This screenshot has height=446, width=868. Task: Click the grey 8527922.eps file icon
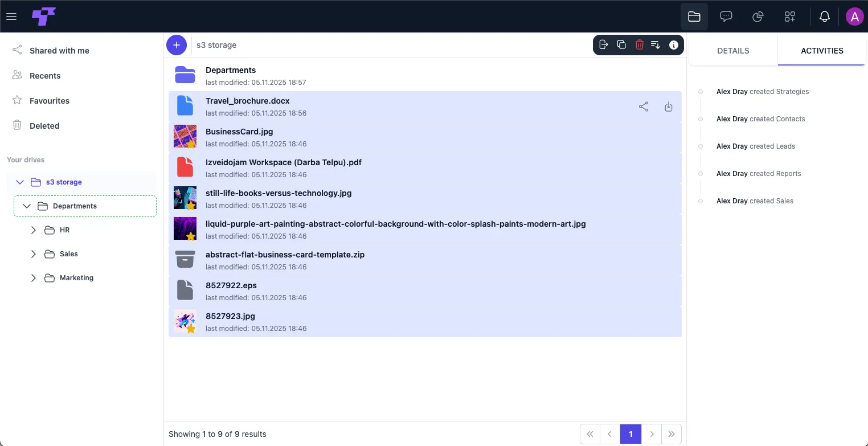185,291
